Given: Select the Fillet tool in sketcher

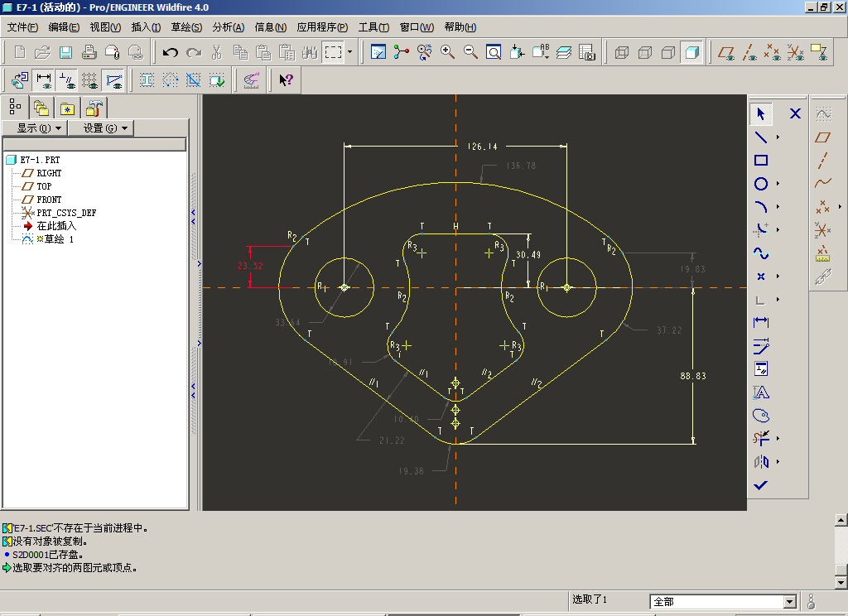Looking at the screenshot, I should 761,230.
